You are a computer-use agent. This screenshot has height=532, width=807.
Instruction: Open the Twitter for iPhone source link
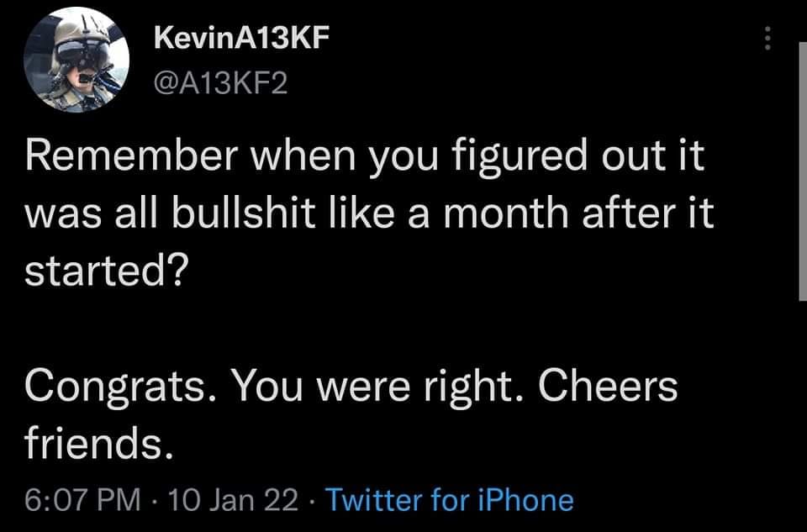(449, 501)
